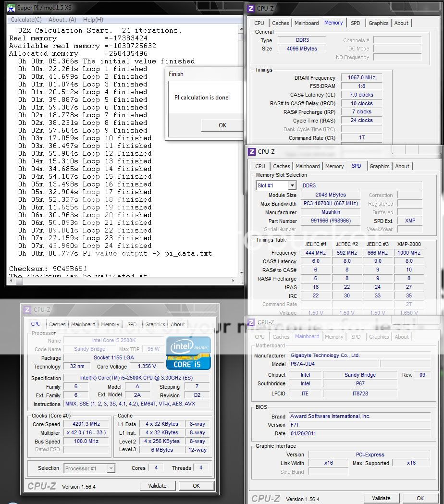Viewport: 444px width, 504px height.
Task: Open Calculate menu in Super PI
Action: tap(26, 20)
